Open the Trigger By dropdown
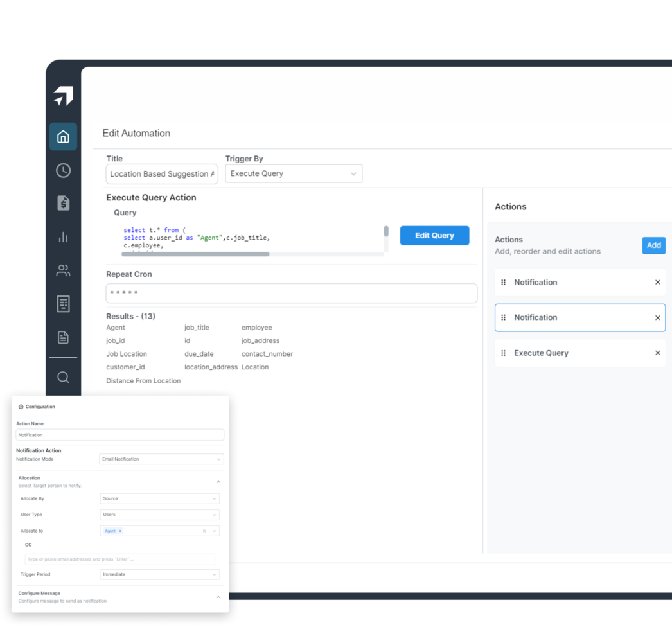The width and height of the screenshot is (672, 634). click(294, 173)
